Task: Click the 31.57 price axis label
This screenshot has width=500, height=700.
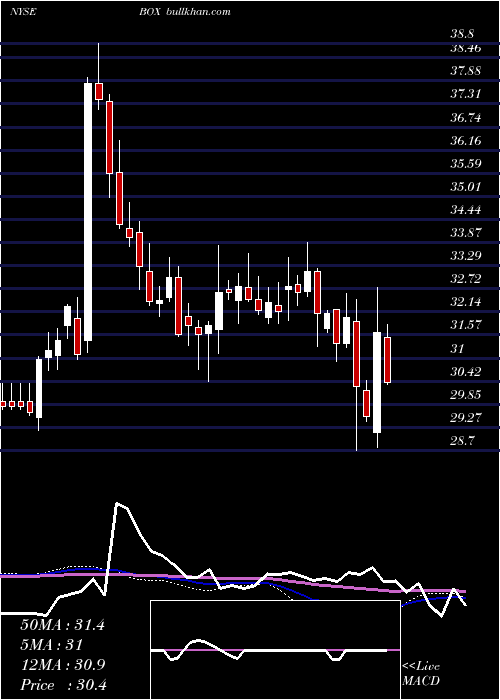Action: [466, 325]
